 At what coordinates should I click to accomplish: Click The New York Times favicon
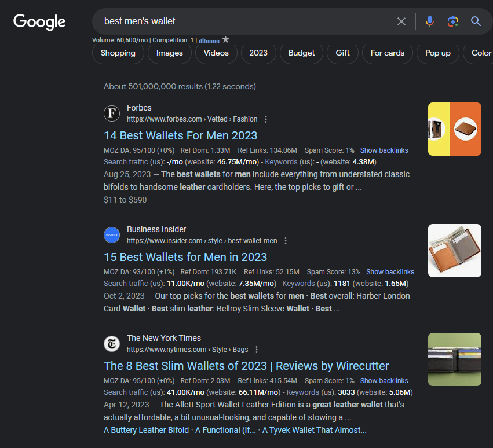pyautogui.click(x=112, y=344)
